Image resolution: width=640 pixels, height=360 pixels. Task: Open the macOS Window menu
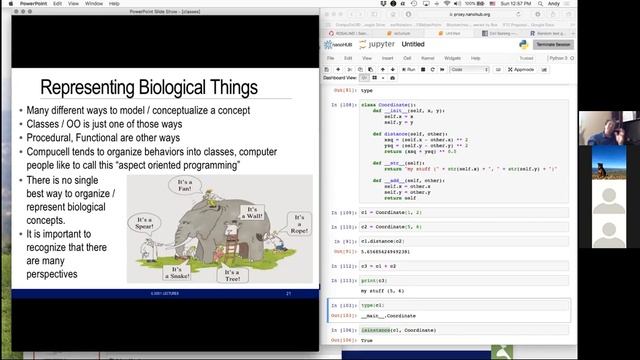pos(93,3)
